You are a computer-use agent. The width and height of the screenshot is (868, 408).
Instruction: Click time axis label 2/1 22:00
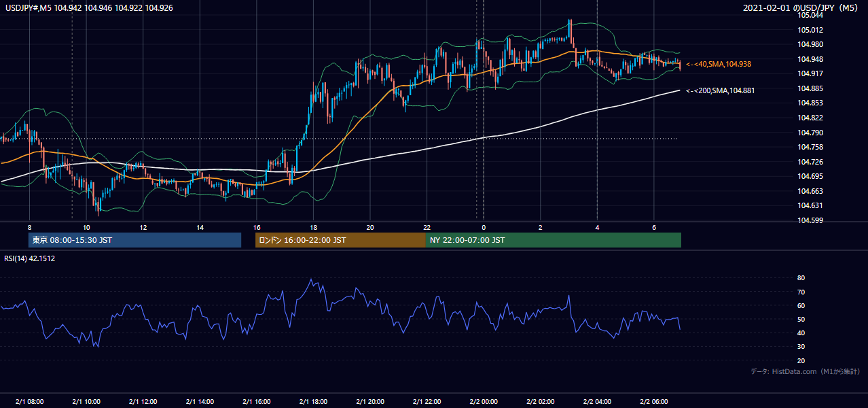[427, 401]
